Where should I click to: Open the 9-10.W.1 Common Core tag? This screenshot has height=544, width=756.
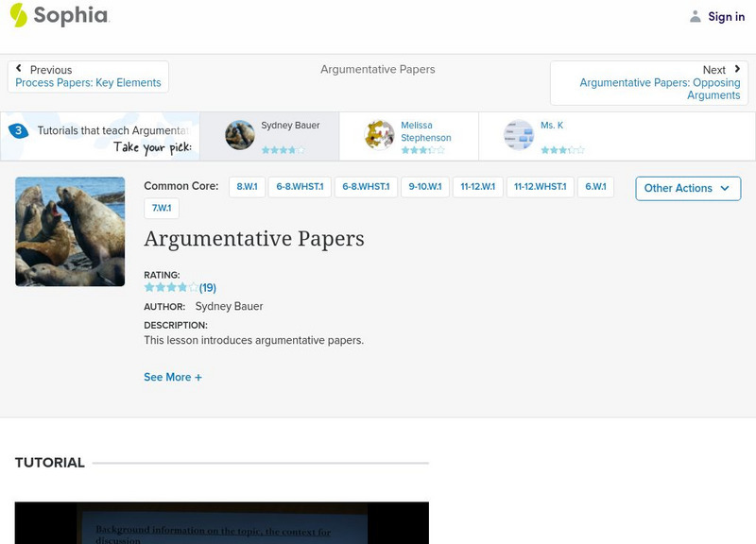tap(425, 187)
